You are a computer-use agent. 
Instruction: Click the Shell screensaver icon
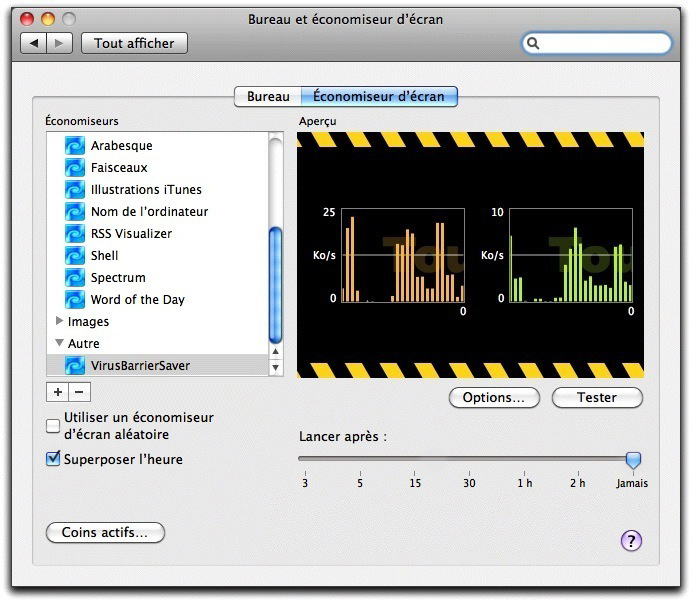tap(75, 256)
